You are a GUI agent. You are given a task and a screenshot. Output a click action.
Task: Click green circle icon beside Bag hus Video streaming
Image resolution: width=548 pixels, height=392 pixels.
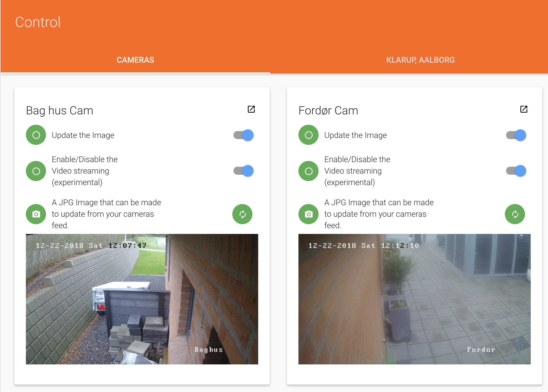coord(36,171)
